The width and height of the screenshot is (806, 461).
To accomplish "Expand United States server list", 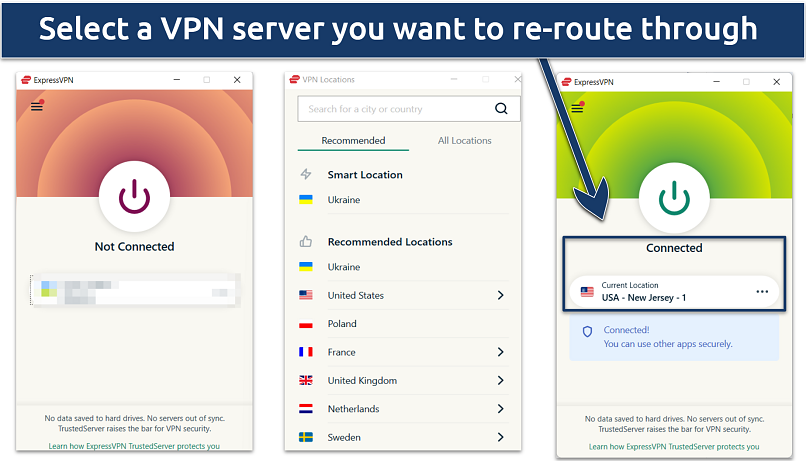I will [501, 296].
